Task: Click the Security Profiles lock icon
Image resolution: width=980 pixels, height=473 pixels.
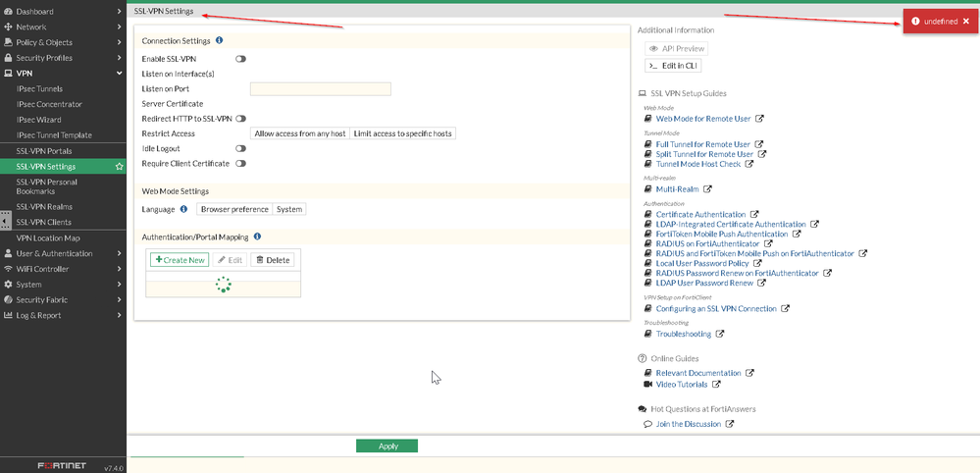Action: (x=8, y=58)
